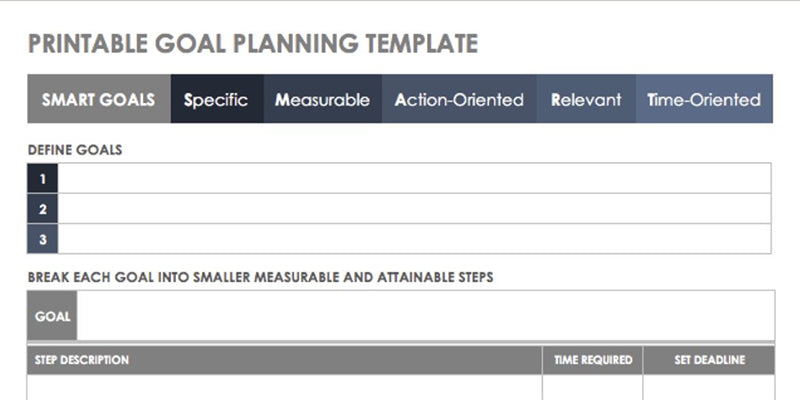Click the empty field beside GOAL label
The height and width of the screenshot is (400, 800).
[x=424, y=316]
